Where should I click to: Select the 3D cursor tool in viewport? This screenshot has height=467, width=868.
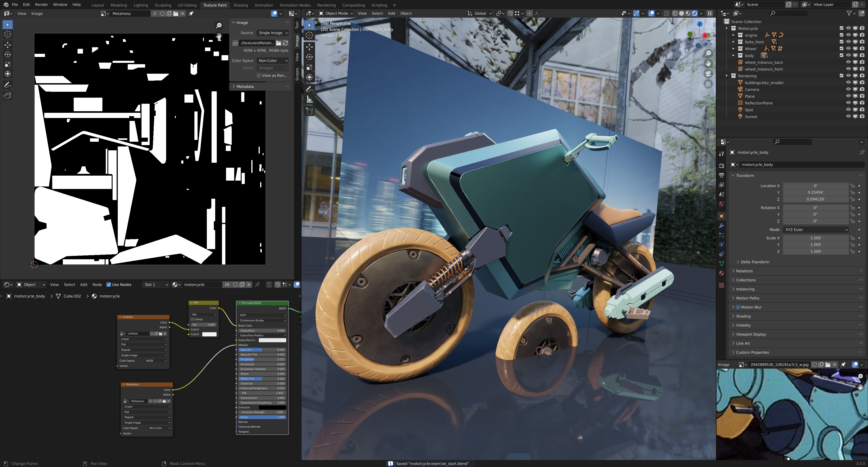pos(309,35)
